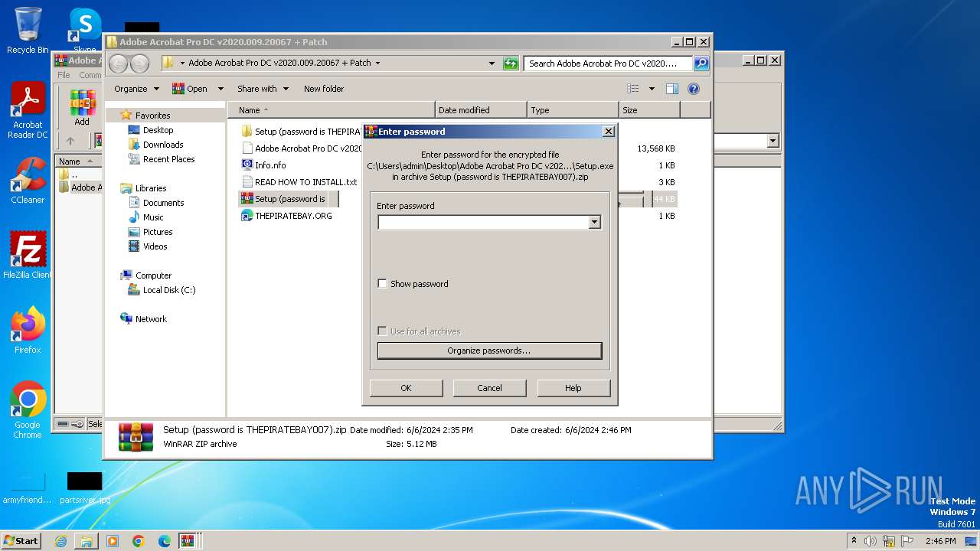Select Desktop in the navigation pane
This screenshot has width=980, height=551.
pyautogui.click(x=158, y=130)
